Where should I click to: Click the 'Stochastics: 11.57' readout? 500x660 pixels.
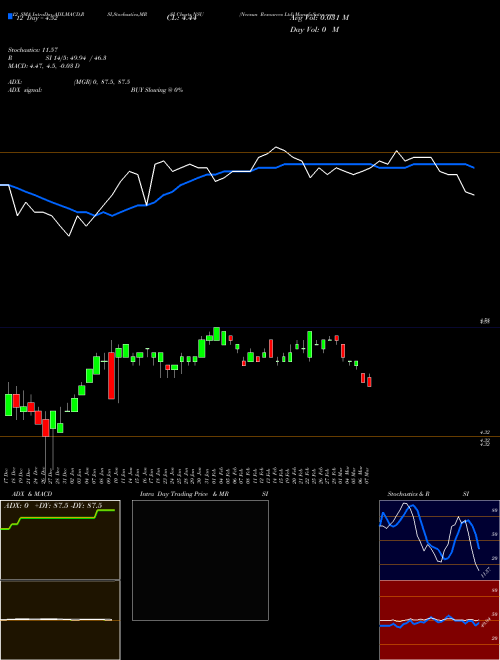pyautogui.click(x=33, y=50)
